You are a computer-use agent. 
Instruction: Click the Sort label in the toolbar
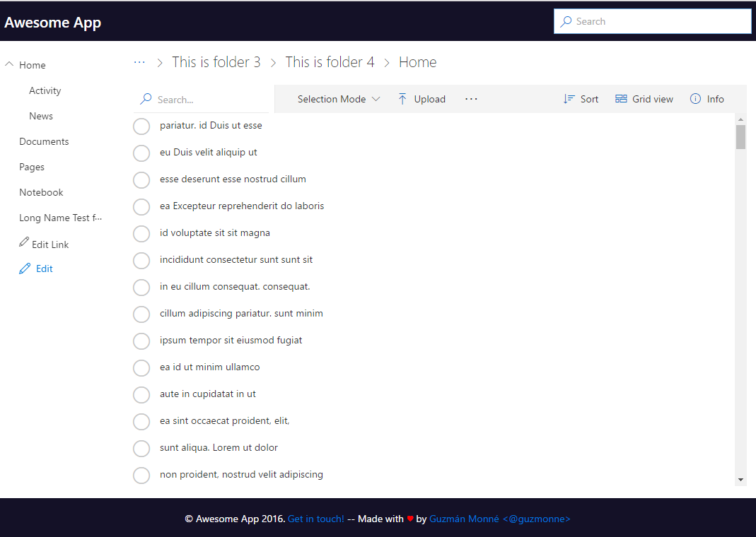tap(589, 99)
